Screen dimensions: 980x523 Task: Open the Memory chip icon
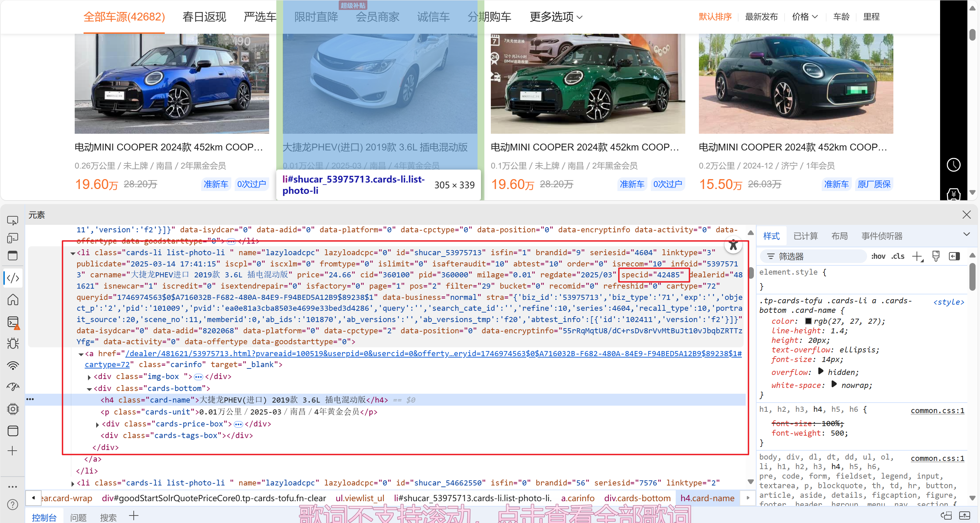(x=13, y=409)
